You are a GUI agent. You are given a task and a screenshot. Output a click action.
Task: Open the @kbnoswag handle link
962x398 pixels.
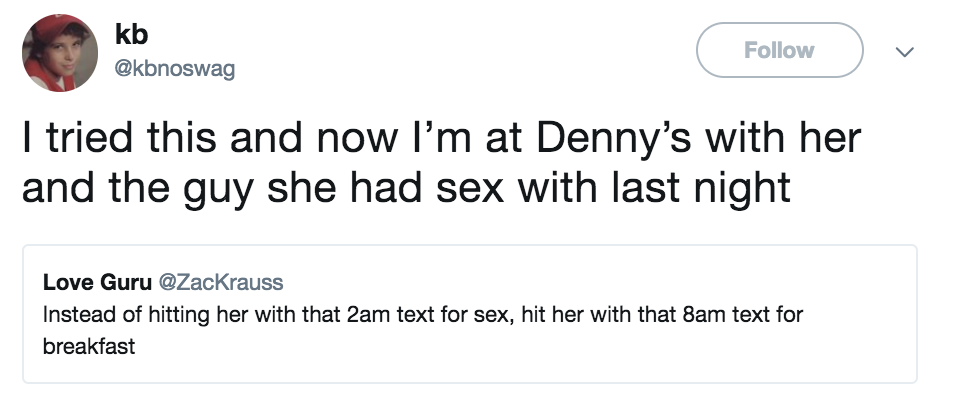point(175,68)
